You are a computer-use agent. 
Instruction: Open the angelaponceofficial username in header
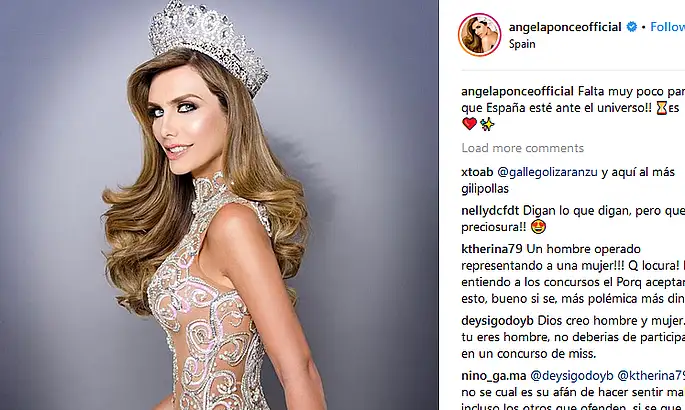(565, 27)
